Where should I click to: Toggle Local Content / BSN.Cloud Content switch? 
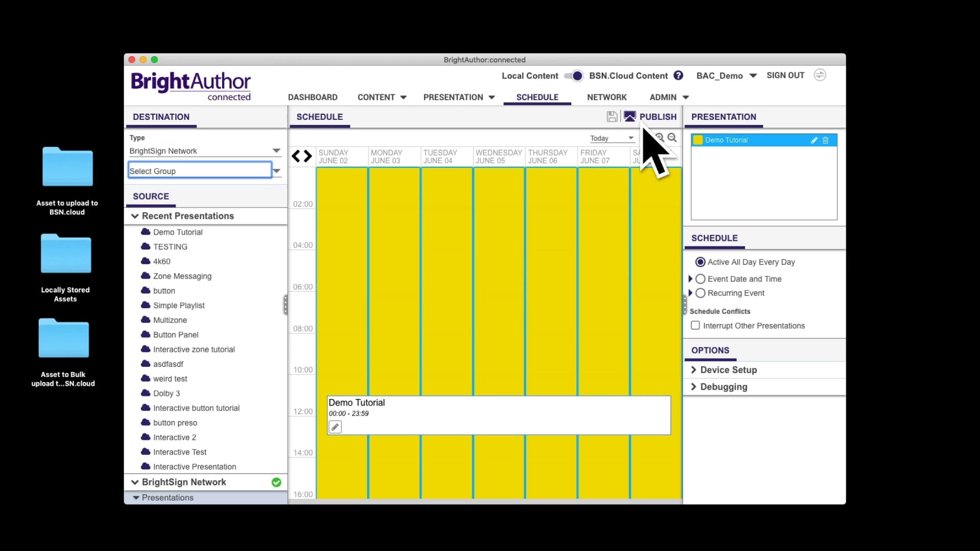point(574,76)
